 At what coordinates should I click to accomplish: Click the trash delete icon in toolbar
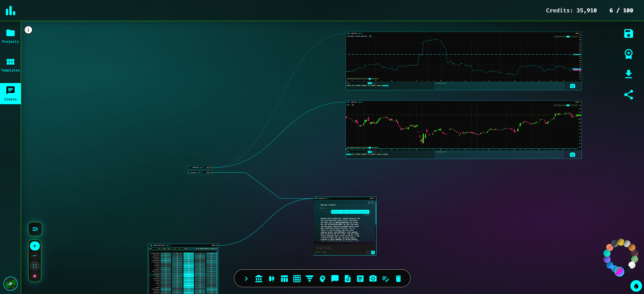[398, 279]
